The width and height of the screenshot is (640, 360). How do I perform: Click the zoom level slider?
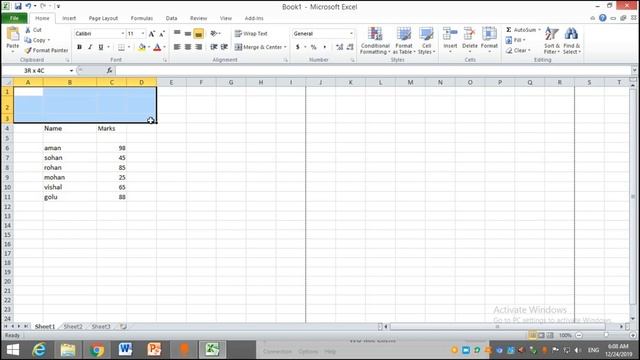tap(606, 335)
